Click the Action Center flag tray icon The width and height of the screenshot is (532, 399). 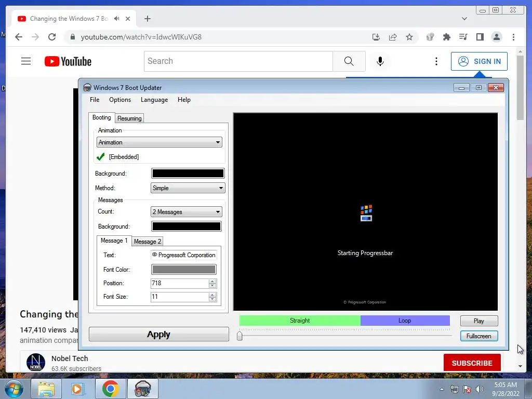(467, 389)
